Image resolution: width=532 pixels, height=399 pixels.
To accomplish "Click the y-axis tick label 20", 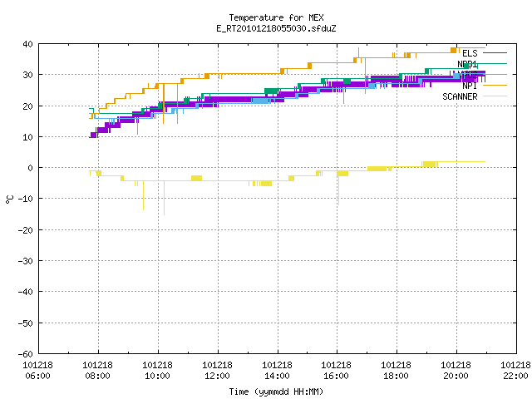I will click(27, 106).
